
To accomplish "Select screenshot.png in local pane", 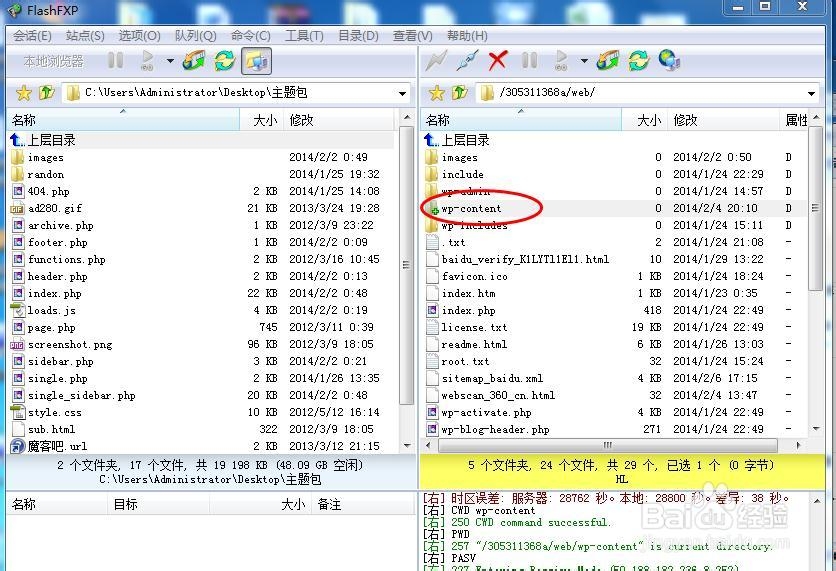I will pos(202,344).
